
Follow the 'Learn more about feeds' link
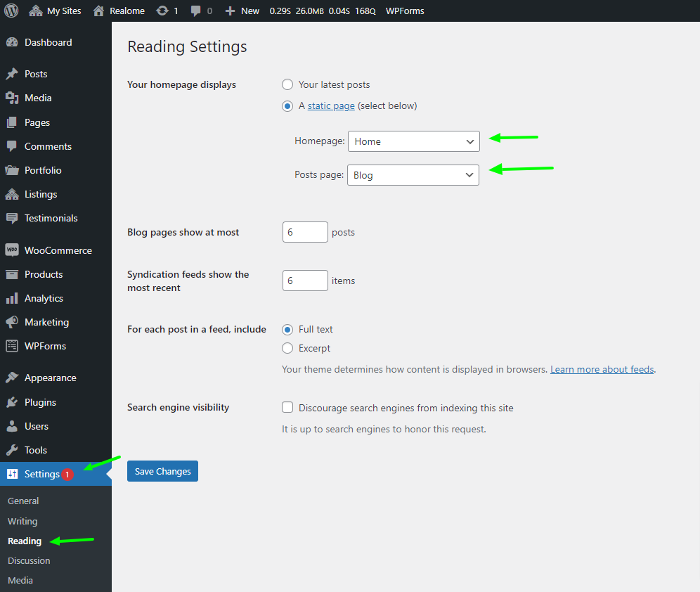(602, 369)
